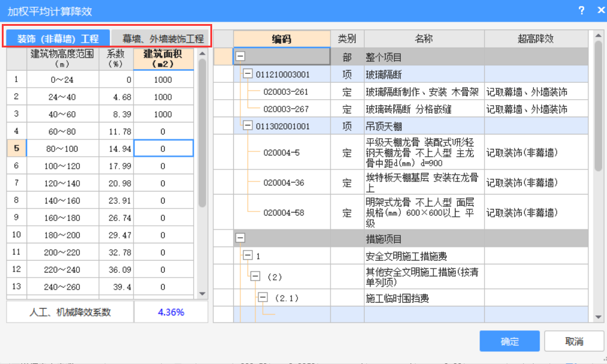
Task: Select the 0~24 height range area cell
Action: coord(163,79)
